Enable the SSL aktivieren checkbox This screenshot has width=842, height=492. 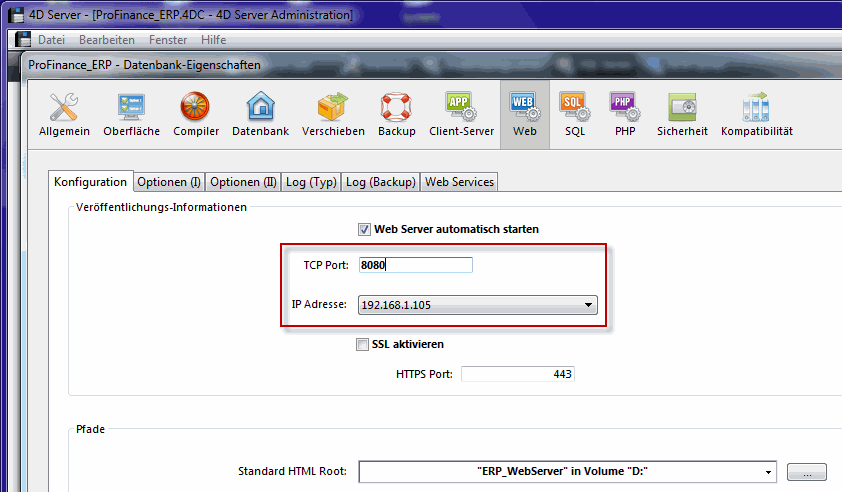(362, 344)
